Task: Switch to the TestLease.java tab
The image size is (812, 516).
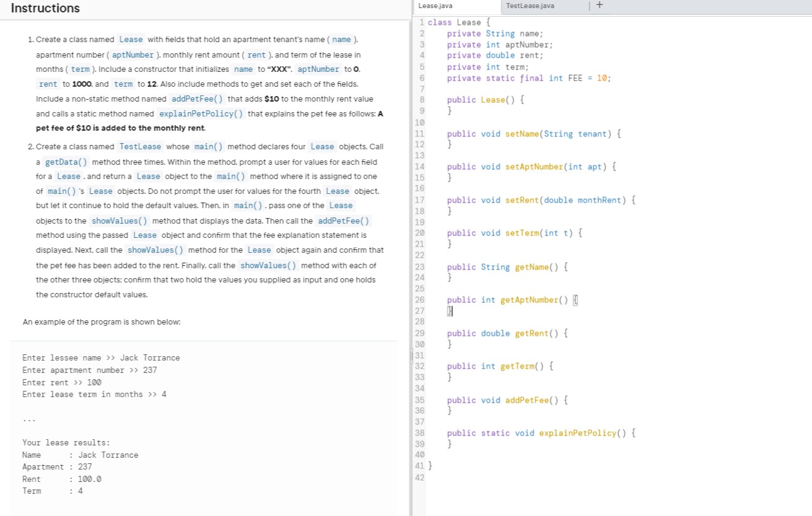Action: tap(530, 6)
